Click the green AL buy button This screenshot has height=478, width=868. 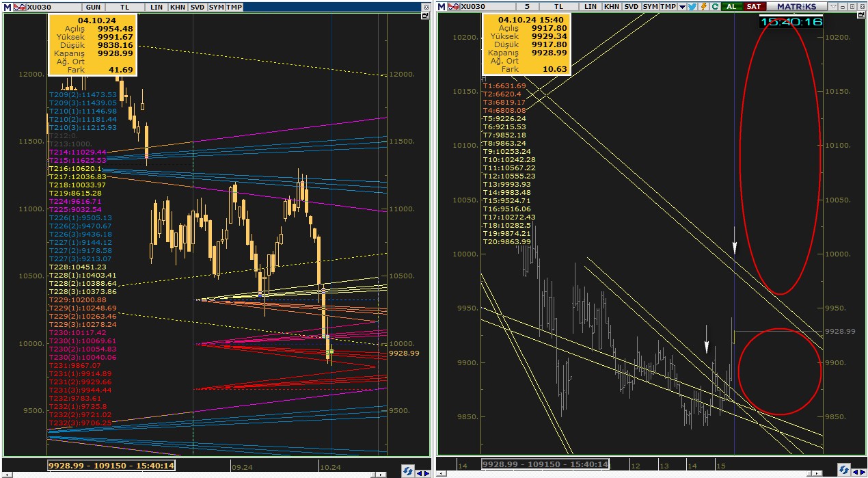[x=731, y=6]
